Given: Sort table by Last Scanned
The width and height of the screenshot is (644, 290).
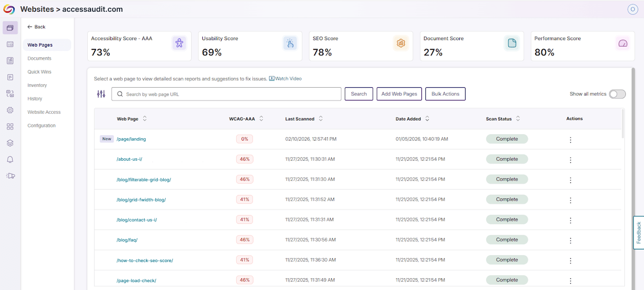Looking at the screenshot, I should (x=320, y=118).
